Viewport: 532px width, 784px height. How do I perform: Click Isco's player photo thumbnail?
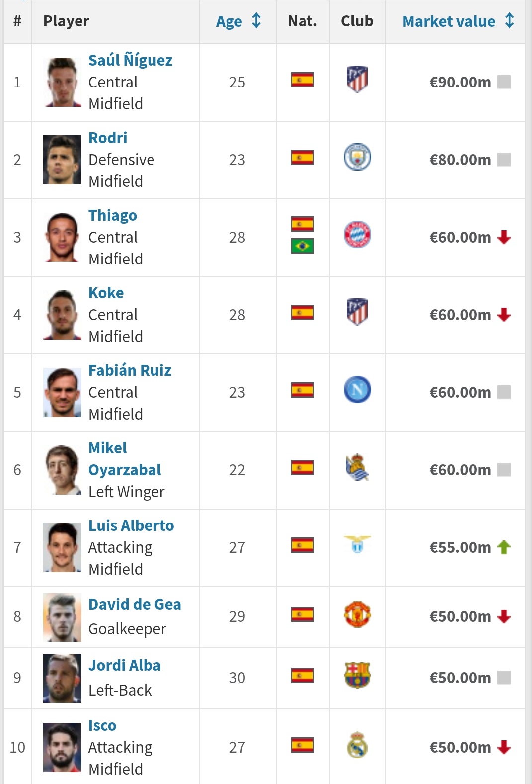click(x=62, y=747)
